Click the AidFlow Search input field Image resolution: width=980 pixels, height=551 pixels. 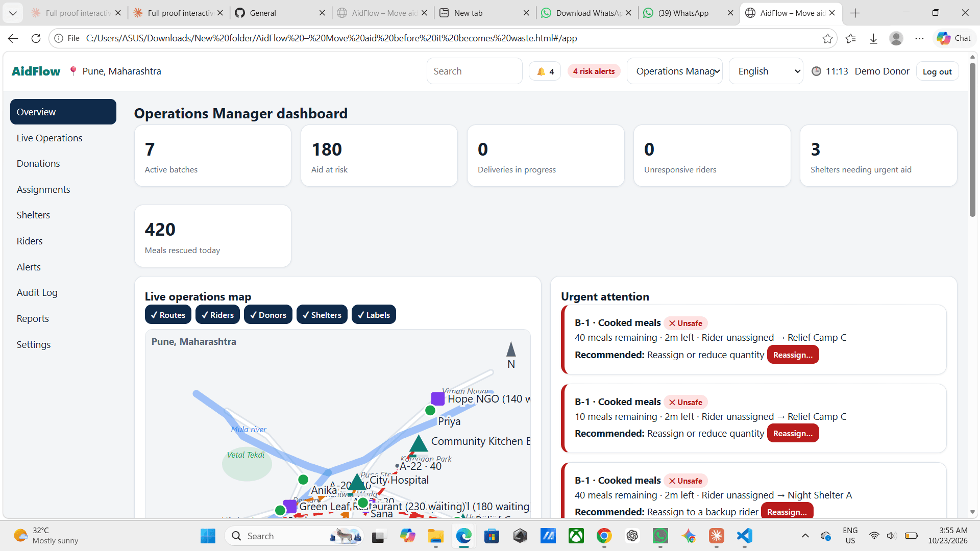(474, 71)
